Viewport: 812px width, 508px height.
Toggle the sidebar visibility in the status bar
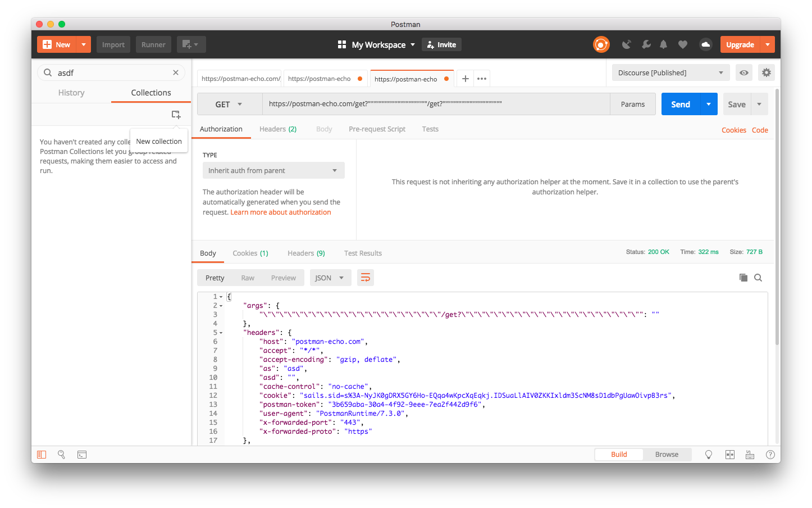pos(41,454)
